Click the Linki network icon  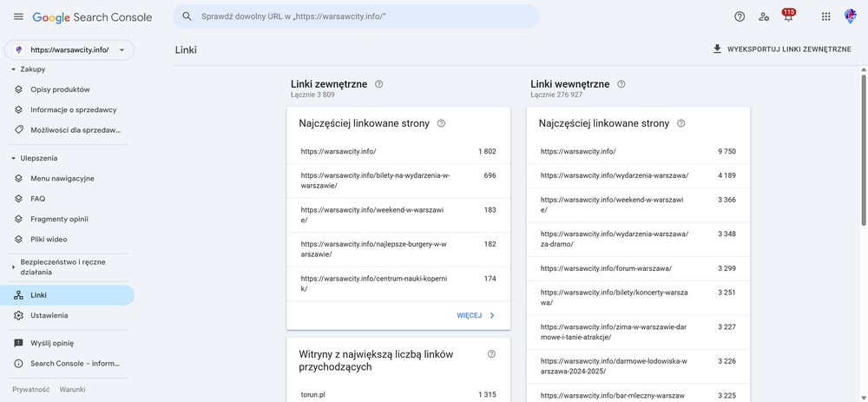(x=18, y=295)
